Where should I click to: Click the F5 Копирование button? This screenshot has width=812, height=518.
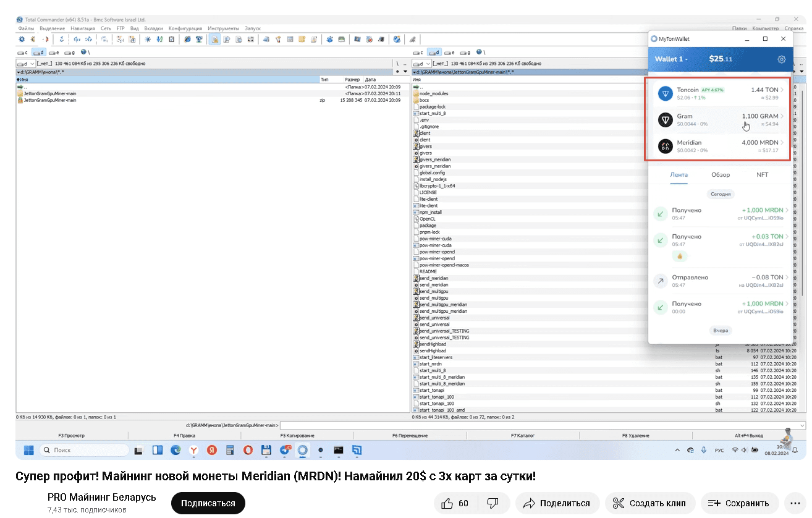[297, 436]
